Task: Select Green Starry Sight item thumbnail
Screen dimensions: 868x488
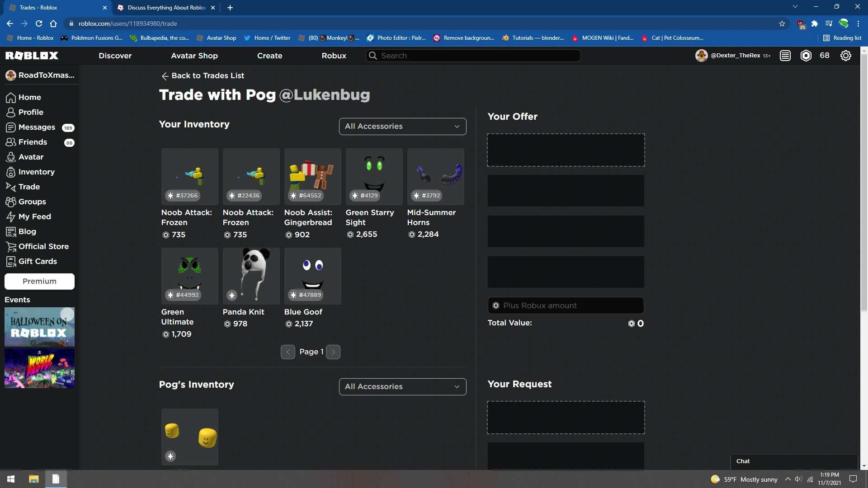Action: [374, 177]
